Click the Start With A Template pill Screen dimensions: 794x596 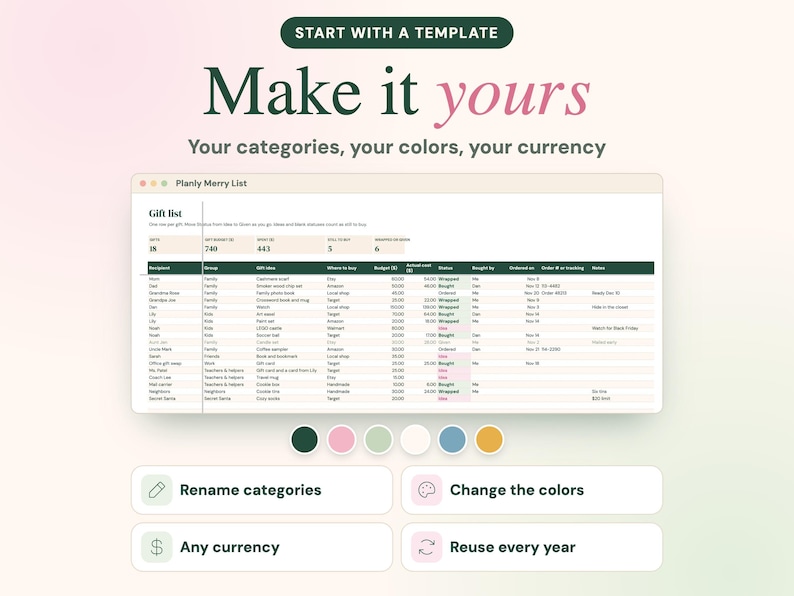396,33
